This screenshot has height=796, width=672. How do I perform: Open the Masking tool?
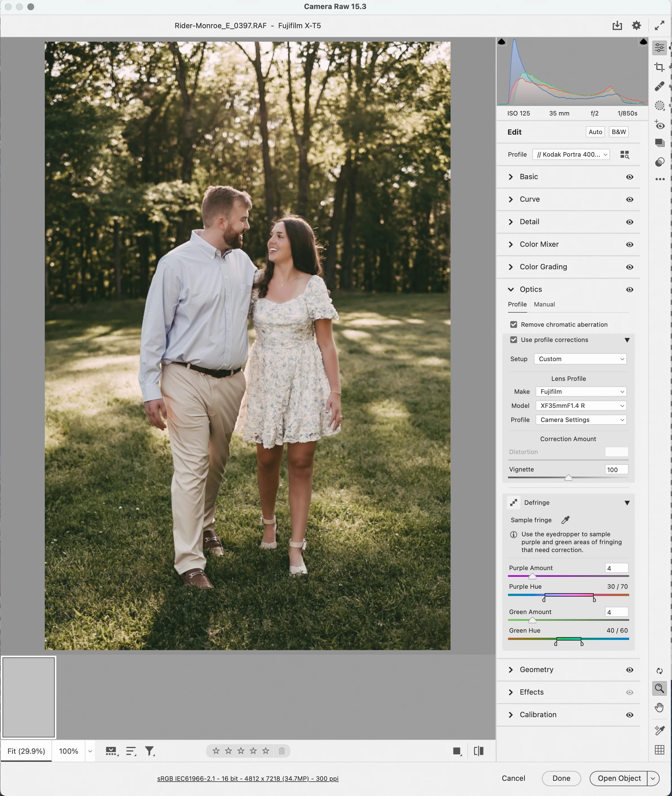pos(659,106)
